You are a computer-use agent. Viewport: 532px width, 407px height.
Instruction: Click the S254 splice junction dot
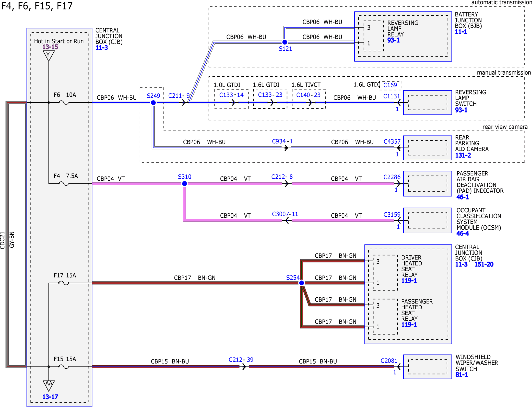click(301, 283)
